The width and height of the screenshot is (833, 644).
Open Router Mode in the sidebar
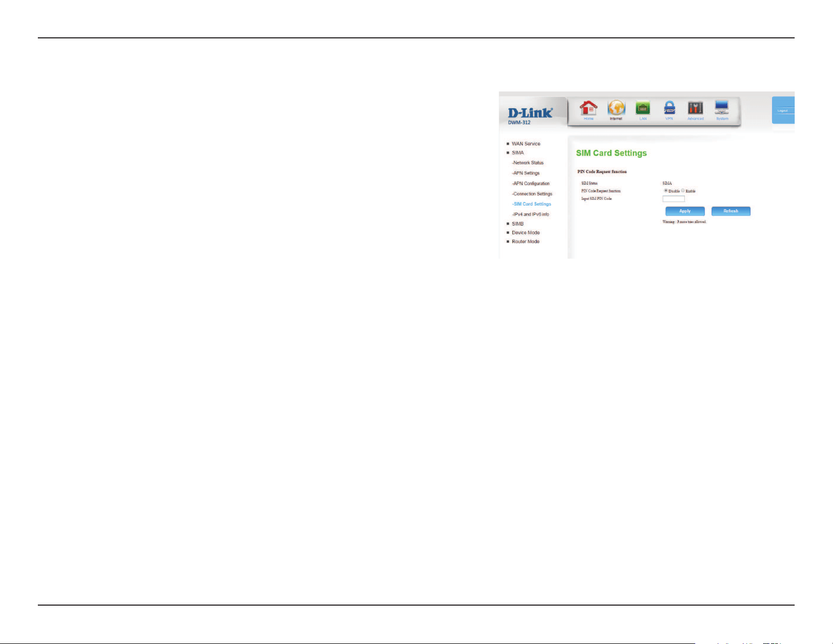(526, 241)
